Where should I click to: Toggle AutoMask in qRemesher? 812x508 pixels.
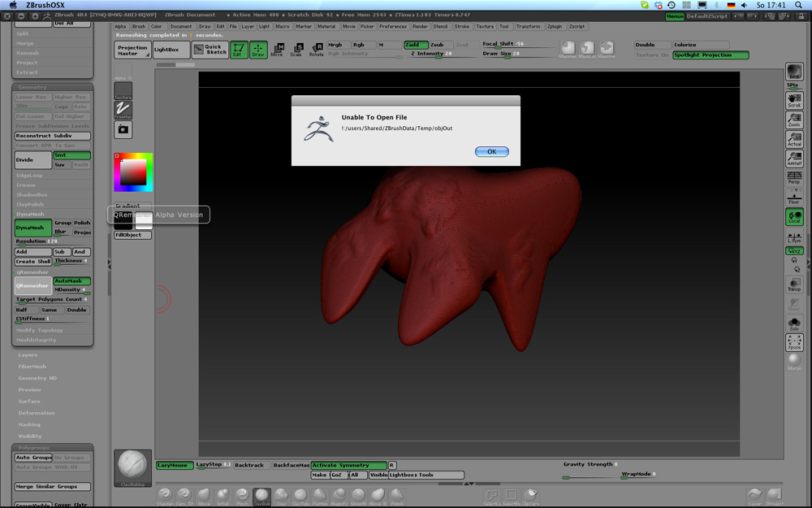coord(72,281)
